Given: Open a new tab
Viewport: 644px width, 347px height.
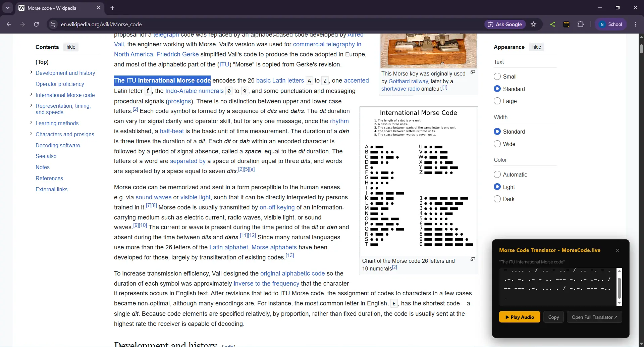Looking at the screenshot, I should point(112,8).
